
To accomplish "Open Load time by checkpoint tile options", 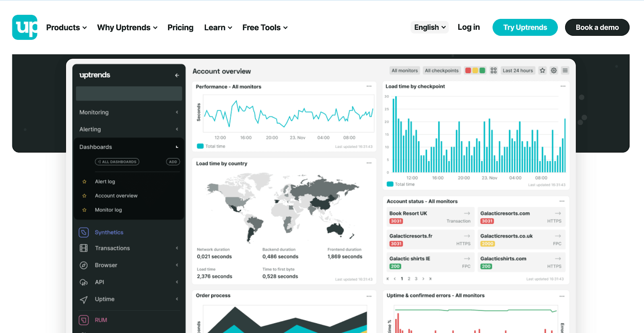I will point(563,86).
